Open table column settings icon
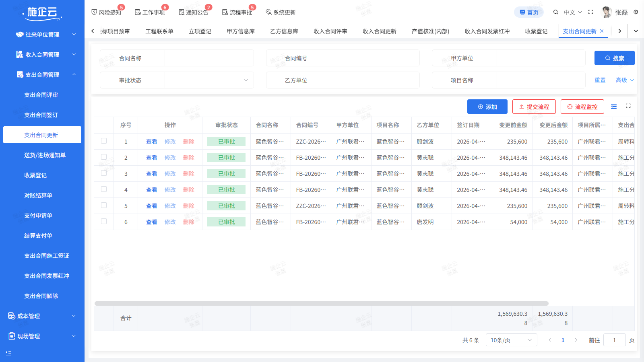The height and width of the screenshot is (362, 644). [614, 107]
